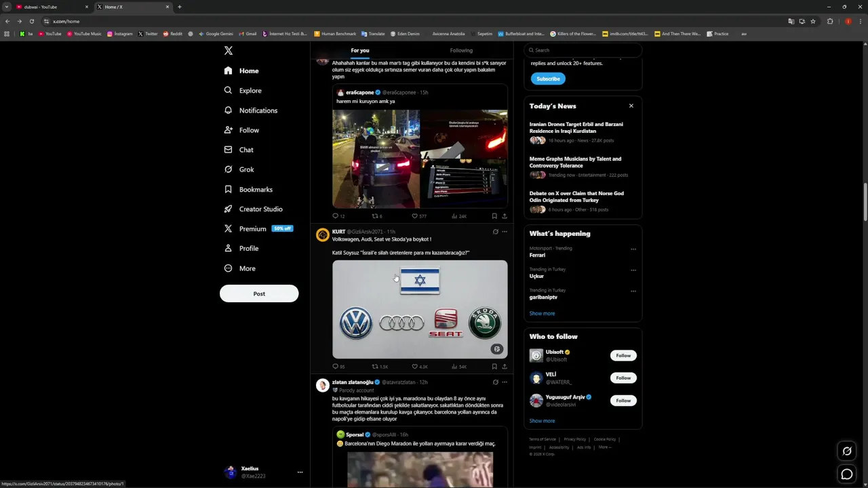Open more options for garibaniptv trend
868x488 pixels.
pyautogui.click(x=633, y=291)
